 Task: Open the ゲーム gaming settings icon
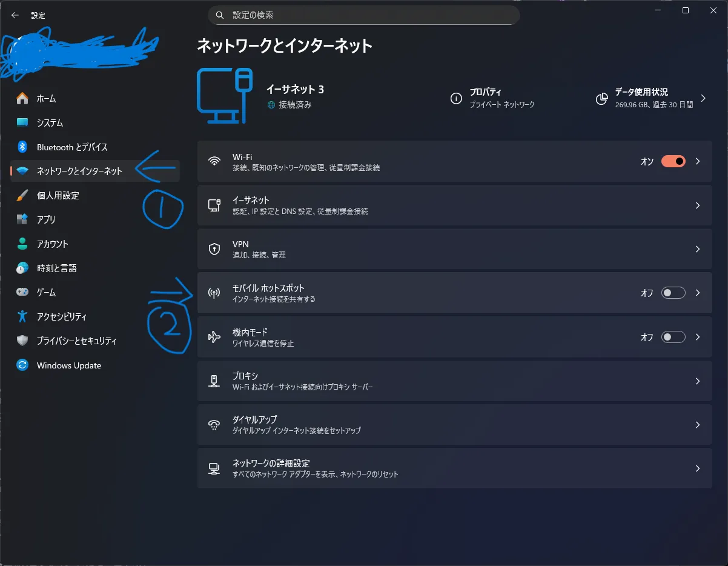[24, 292]
